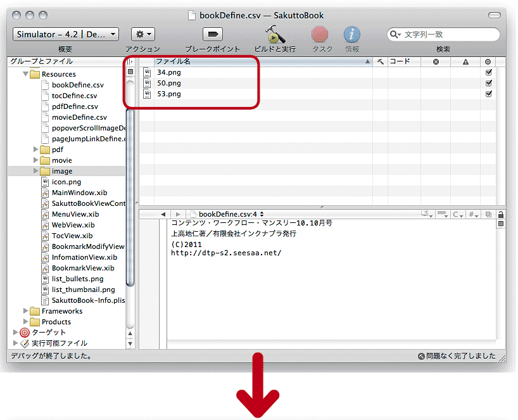Screen dimensions: 518x420
Task: Click the detail list split icon
Action: 130,72
